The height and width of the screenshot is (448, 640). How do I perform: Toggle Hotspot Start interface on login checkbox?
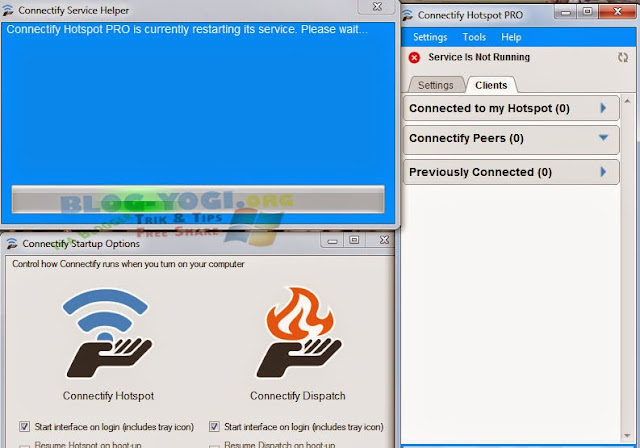pyautogui.click(x=24, y=427)
